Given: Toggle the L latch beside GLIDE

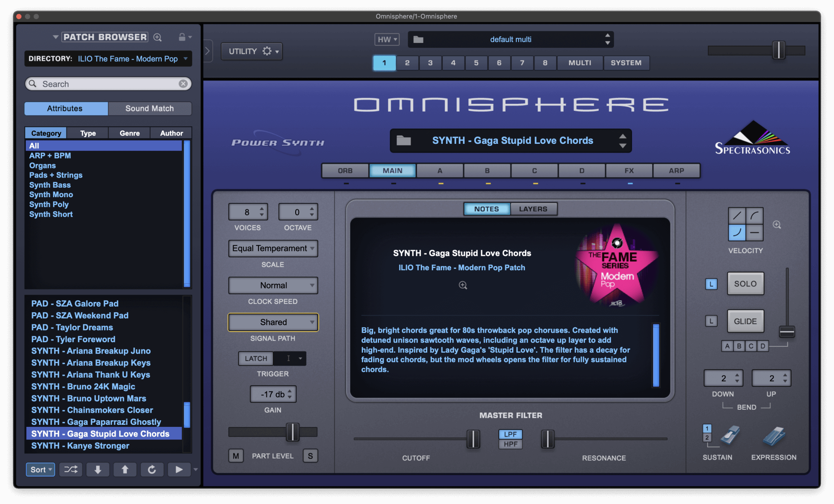Looking at the screenshot, I should [711, 321].
